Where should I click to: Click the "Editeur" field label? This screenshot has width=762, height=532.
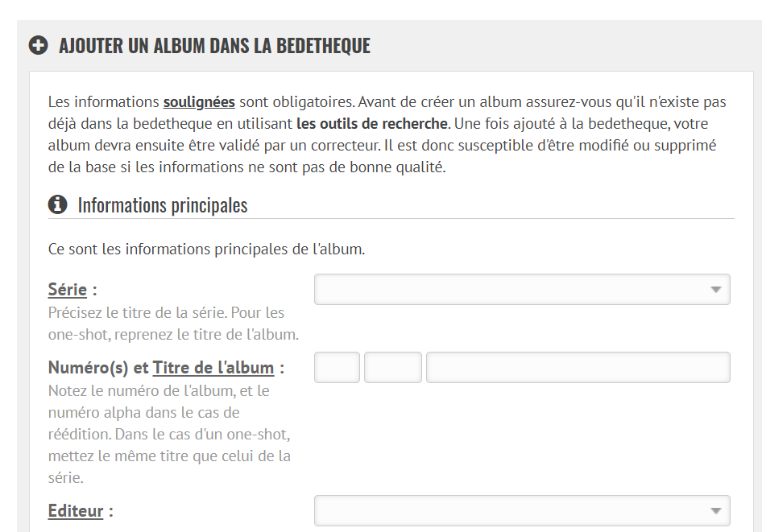[x=76, y=510]
